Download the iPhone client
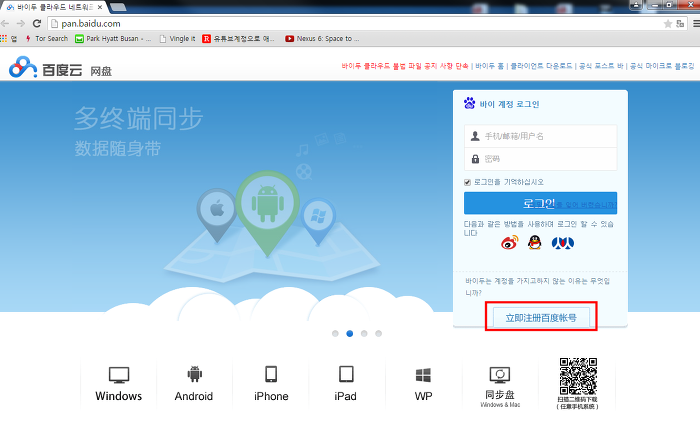The height and width of the screenshot is (425, 700). pyautogui.click(x=271, y=384)
